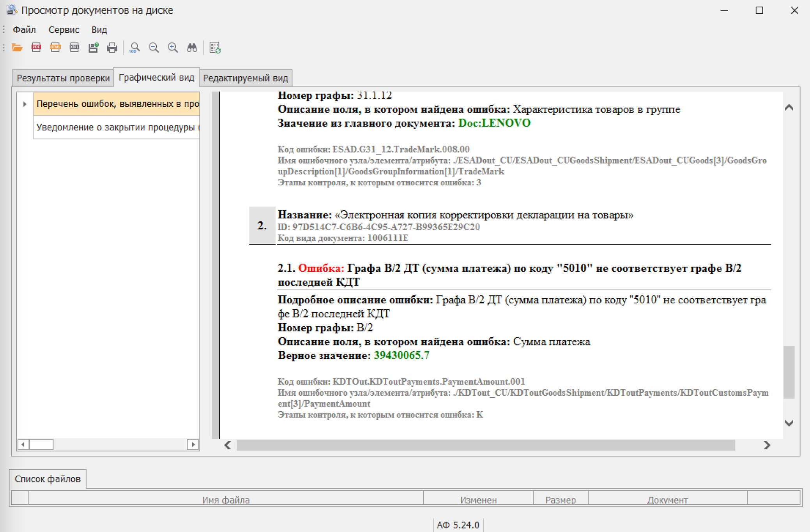The width and height of the screenshot is (810, 532).
Task: Expand the 'Перечень ошибок' tree node arrow
Action: pyautogui.click(x=25, y=104)
